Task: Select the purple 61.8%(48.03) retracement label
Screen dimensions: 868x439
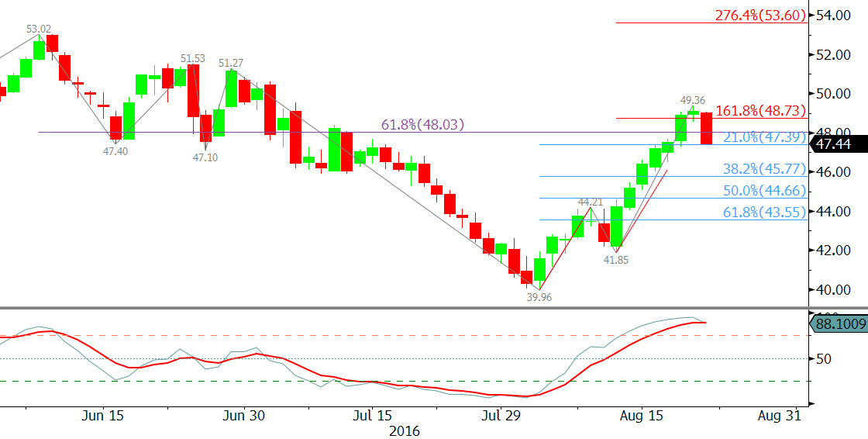Action: (x=423, y=125)
